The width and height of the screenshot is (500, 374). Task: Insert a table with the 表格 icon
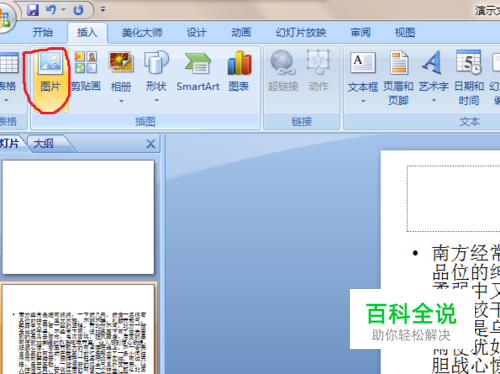tap(9, 63)
